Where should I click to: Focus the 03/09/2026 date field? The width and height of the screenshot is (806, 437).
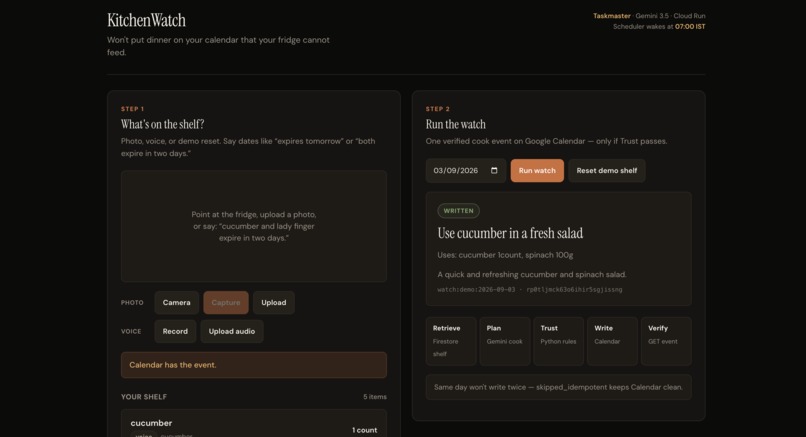tap(466, 171)
